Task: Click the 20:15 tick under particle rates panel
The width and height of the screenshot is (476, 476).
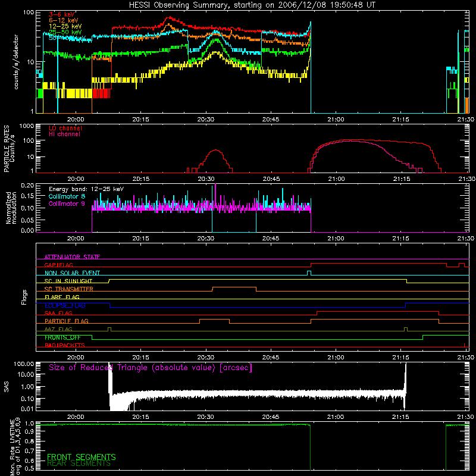Action: coord(141,179)
